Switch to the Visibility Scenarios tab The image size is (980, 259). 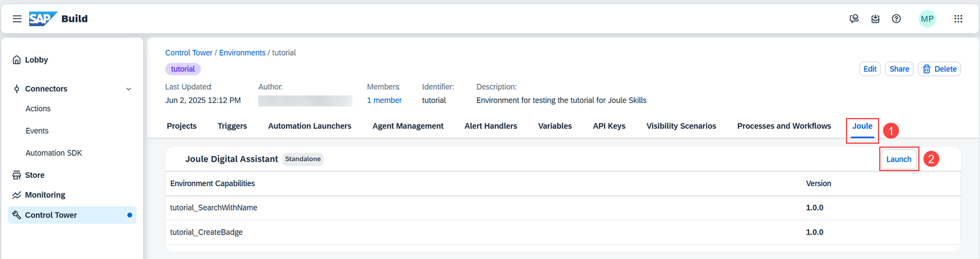click(681, 126)
